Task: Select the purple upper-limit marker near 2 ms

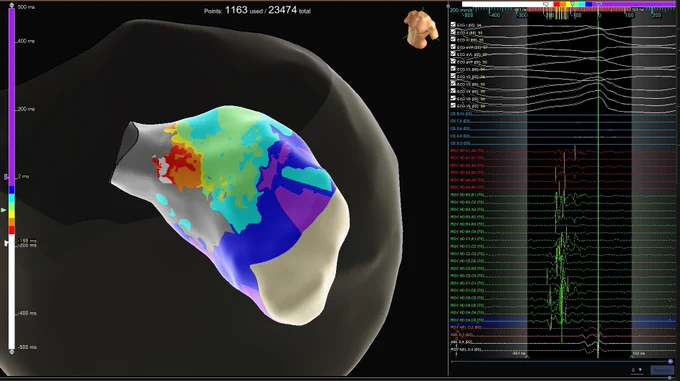Action: [x=6, y=177]
